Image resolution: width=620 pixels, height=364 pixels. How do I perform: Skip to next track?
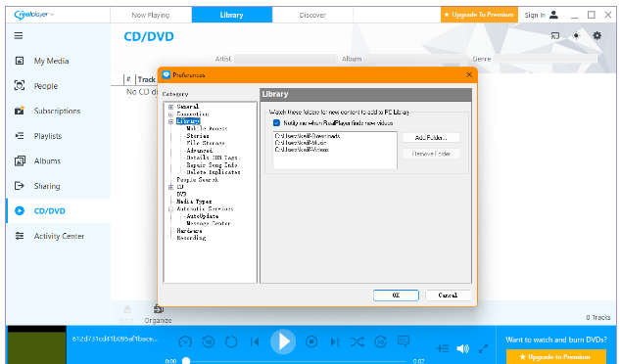click(335, 341)
